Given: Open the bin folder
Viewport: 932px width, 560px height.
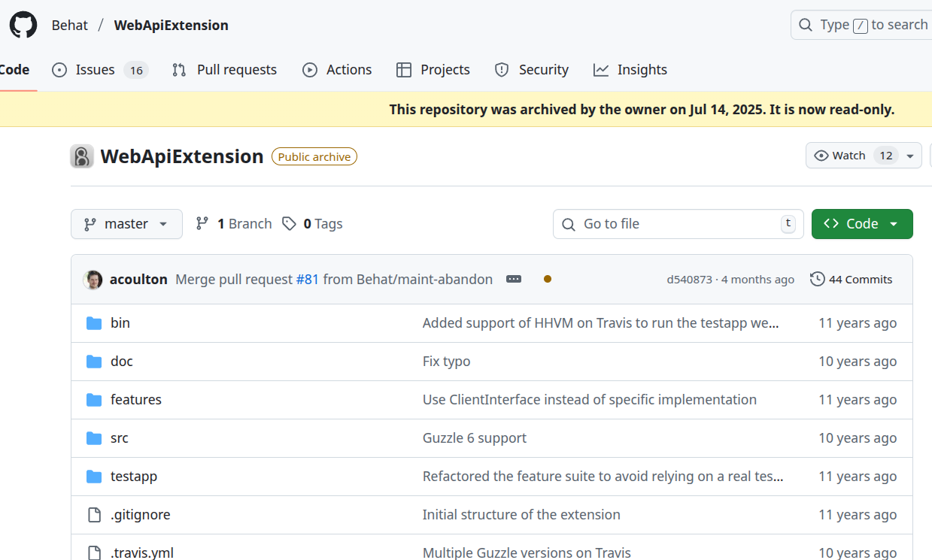Looking at the screenshot, I should coord(120,323).
